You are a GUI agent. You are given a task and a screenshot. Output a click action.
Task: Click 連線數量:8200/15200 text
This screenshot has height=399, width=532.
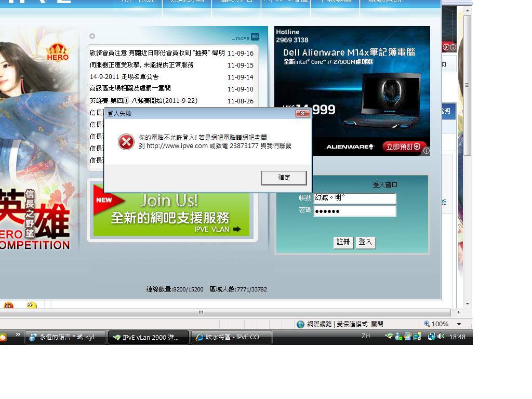(175, 289)
